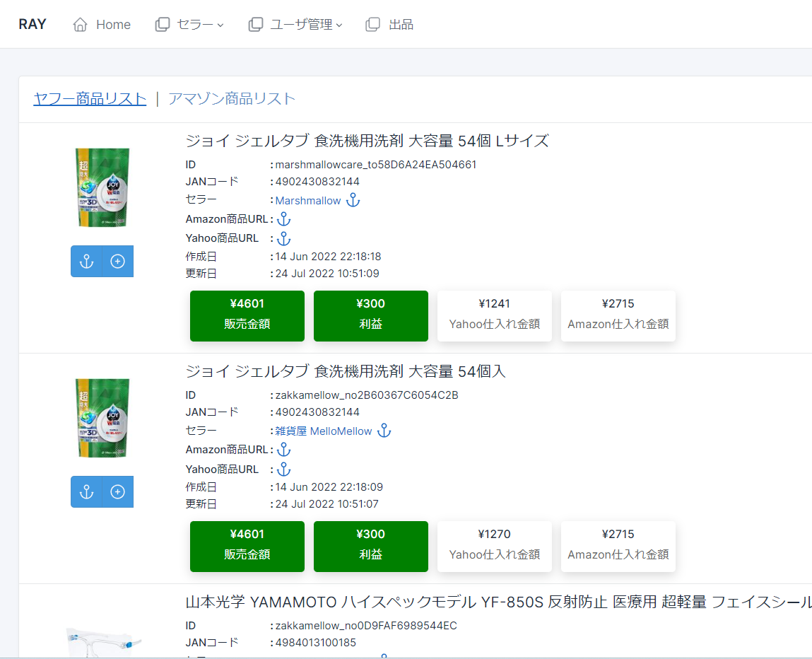The height and width of the screenshot is (659, 812).
Task: Click ¥2715 Amazon仕入れ金額 card for Marshmallow item
Action: [618, 316]
